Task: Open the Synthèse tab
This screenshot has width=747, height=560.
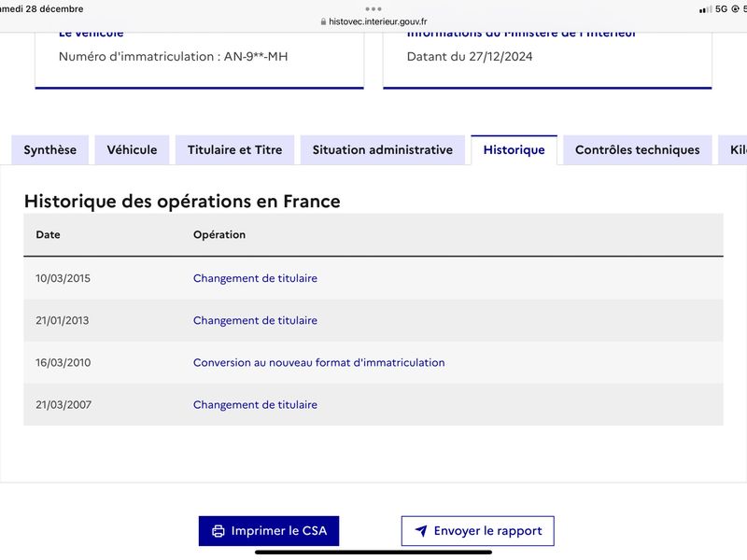Action: (x=50, y=150)
